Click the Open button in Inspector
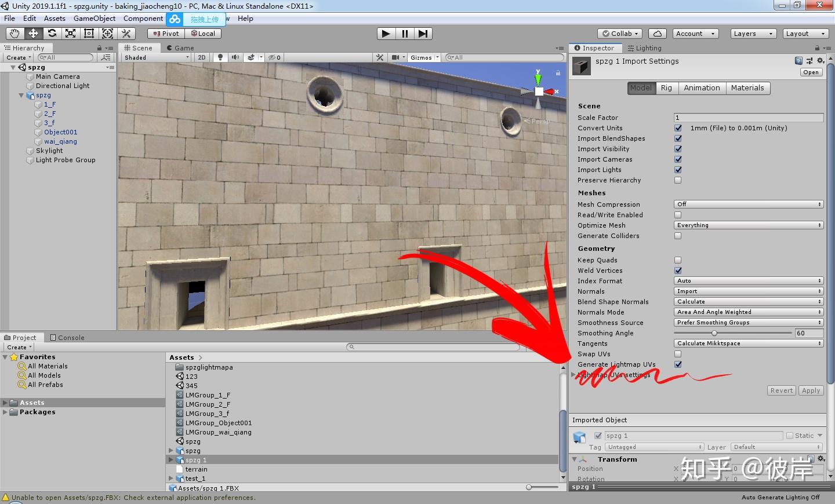The width and height of the screenshot is (835, 504). click(x=811, y=72)
